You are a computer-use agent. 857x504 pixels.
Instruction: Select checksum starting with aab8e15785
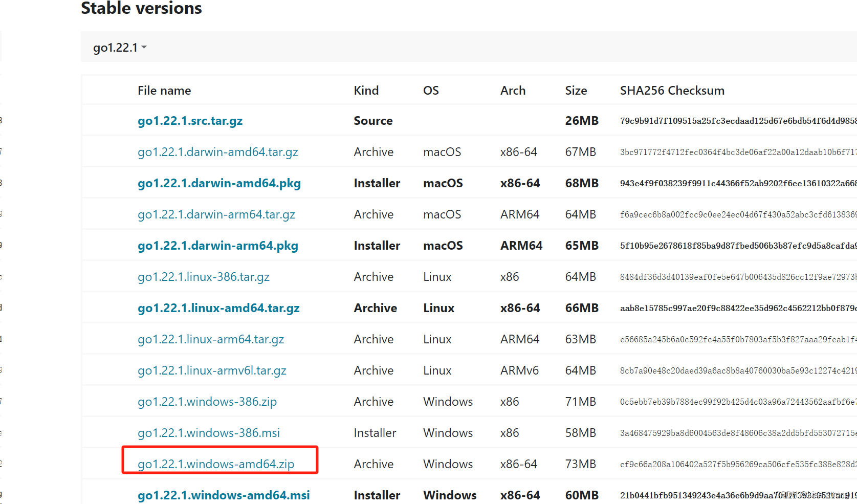point(738,308)
